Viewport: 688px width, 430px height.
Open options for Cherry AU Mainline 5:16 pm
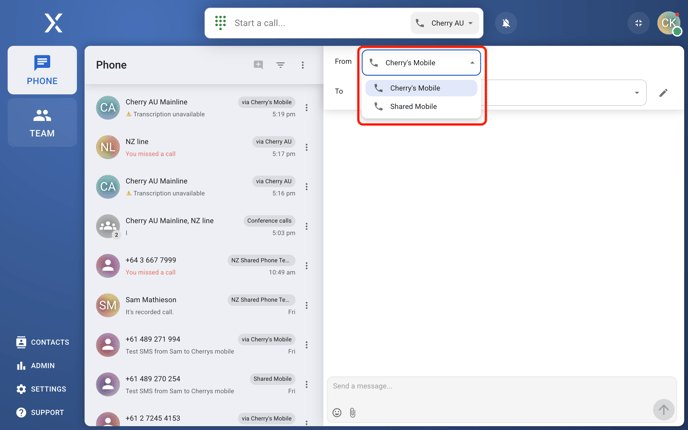coord(306,187)
